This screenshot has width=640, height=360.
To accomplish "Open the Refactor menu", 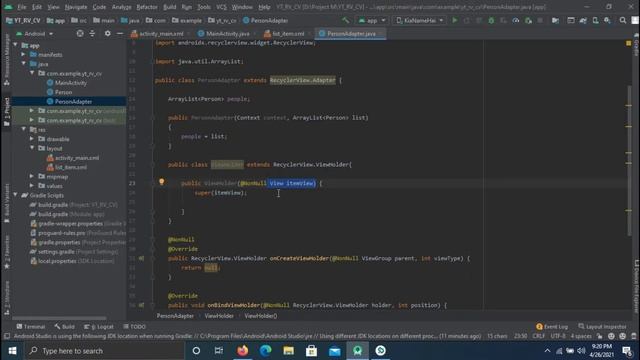I will (147, 7).
